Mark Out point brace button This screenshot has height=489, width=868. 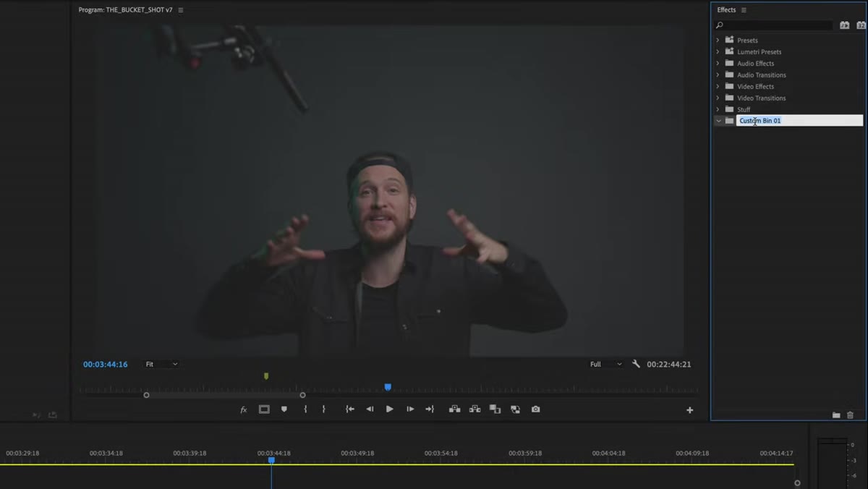tap(323, 409)
